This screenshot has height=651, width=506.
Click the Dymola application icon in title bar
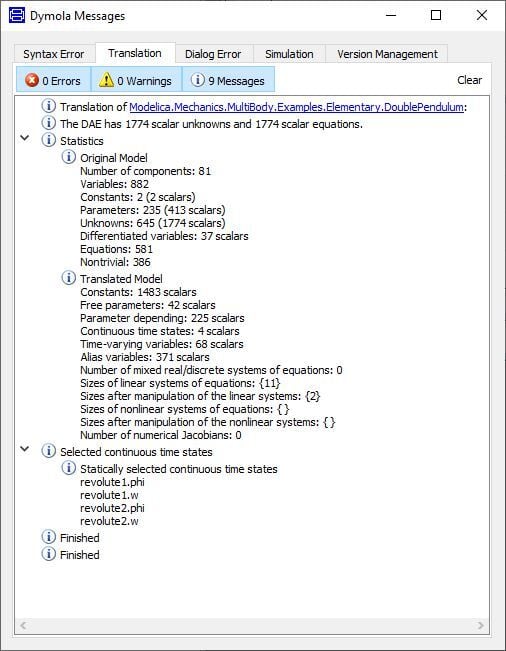(17, 16)
